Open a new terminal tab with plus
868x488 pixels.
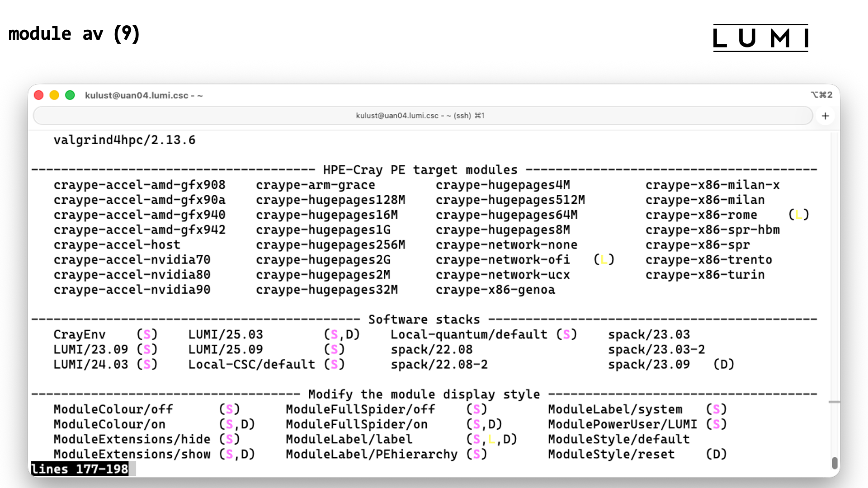pyautogui.click(x=825, y=116)
